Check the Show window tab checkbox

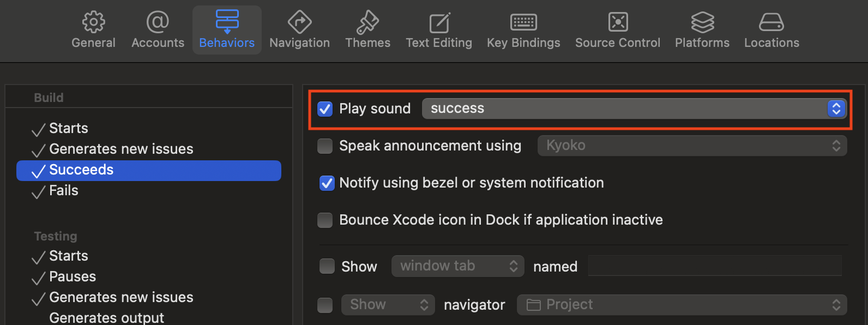(327, 266)
